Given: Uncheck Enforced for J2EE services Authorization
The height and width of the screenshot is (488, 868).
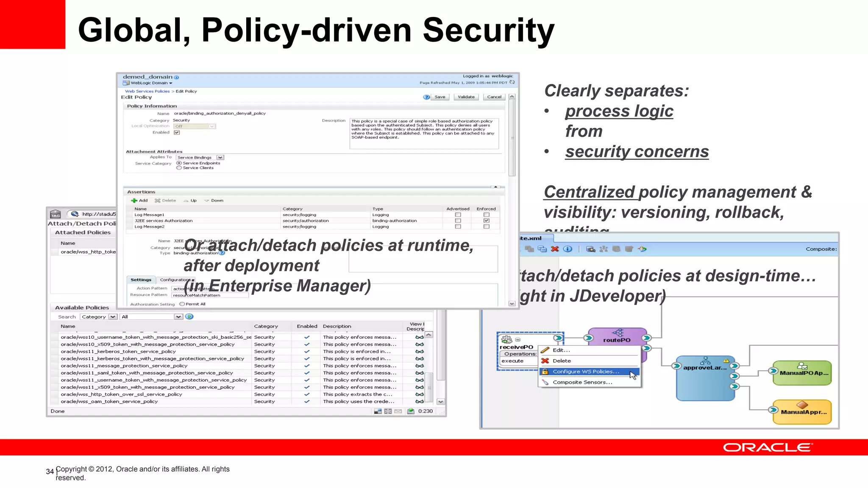Looking at the screenshot, I should 486,221.
